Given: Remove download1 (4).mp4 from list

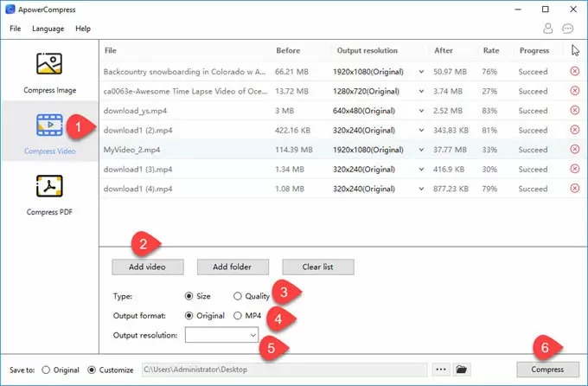Looking at the screenshot, I should [x=574, y=188].
